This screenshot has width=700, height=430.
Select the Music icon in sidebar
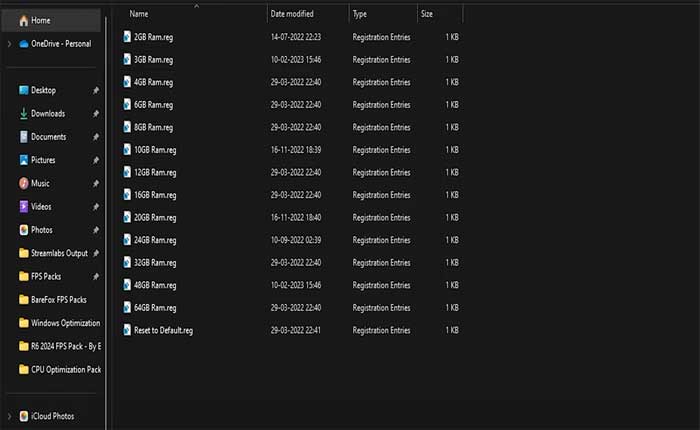click(23, 183)
